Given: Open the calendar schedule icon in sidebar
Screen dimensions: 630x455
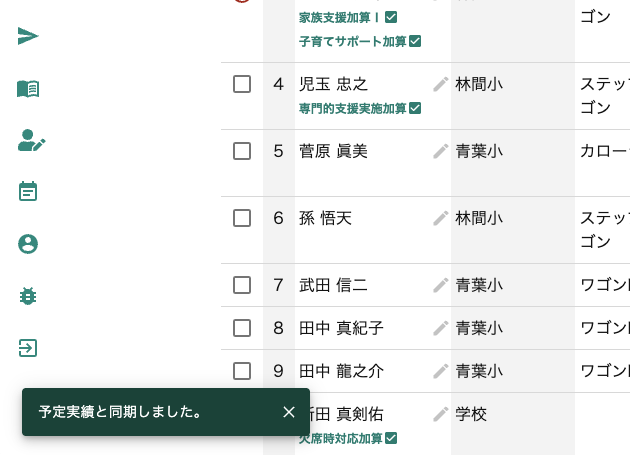Looking at the screenshot, I should point(28,191).
